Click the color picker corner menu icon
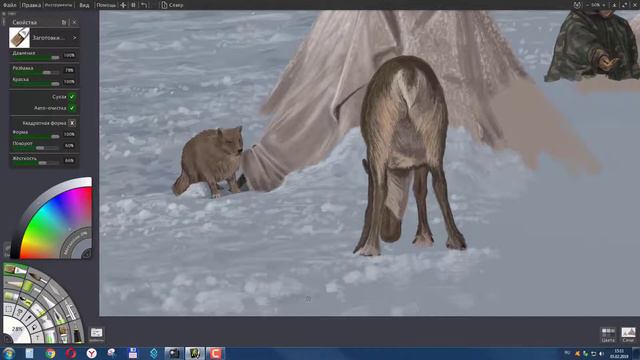The image size is (640, 360). [x=86, y=254]
